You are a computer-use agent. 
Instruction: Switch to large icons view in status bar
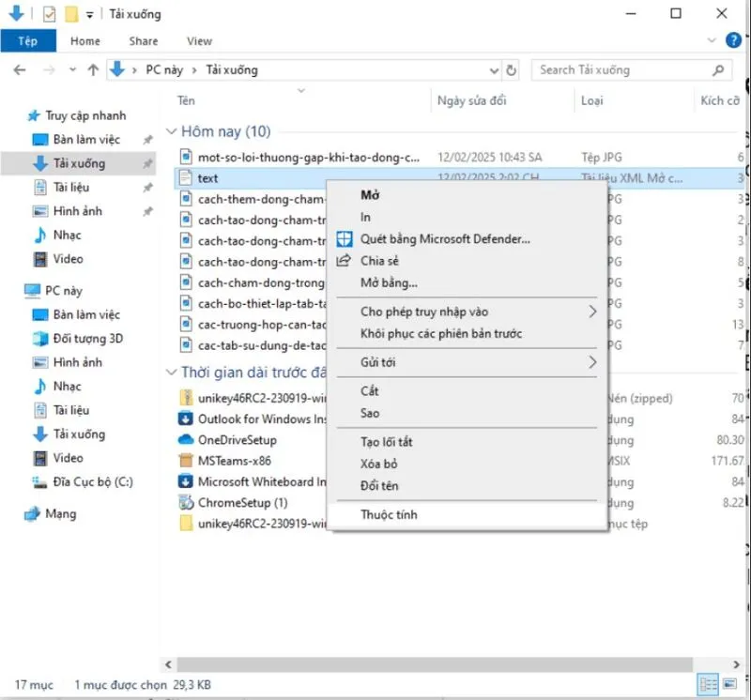[x=729, y=684]
